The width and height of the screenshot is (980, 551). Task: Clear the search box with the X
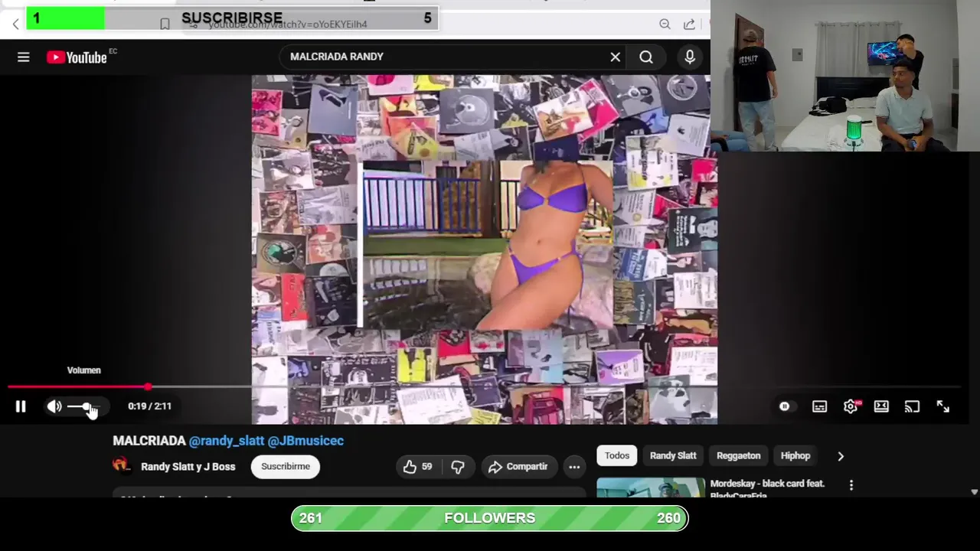(615, 57)
